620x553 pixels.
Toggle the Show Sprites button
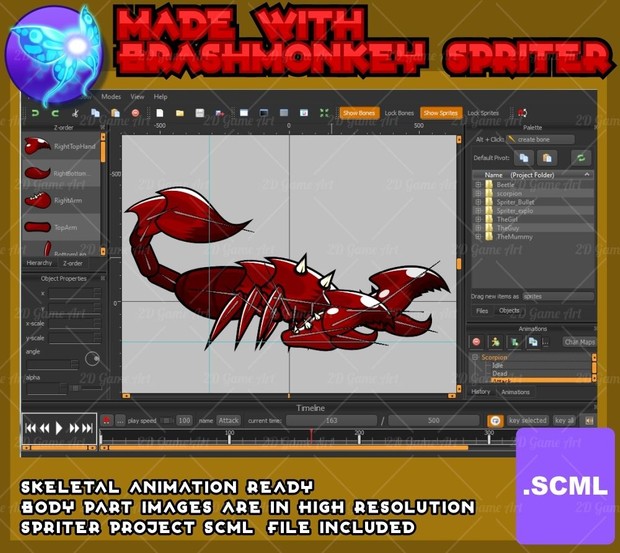[441, 113]
